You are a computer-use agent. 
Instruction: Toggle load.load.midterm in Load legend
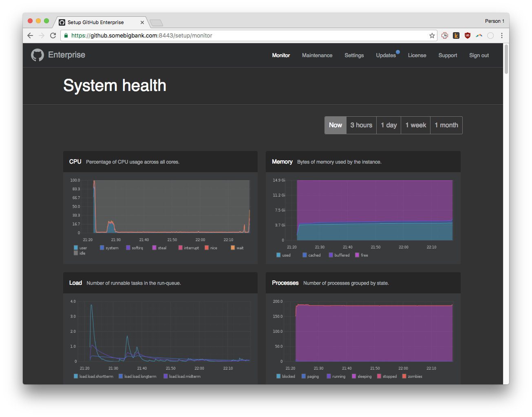point(182,376)
